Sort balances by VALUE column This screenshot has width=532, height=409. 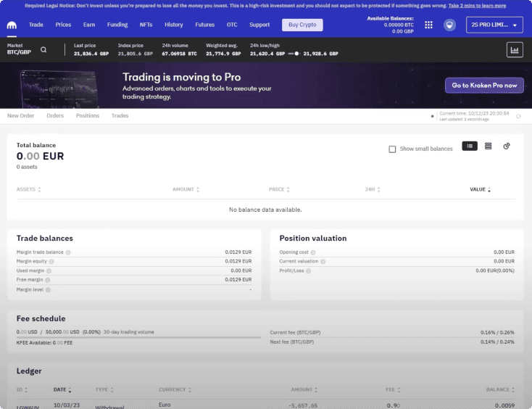tap(480, 189)
